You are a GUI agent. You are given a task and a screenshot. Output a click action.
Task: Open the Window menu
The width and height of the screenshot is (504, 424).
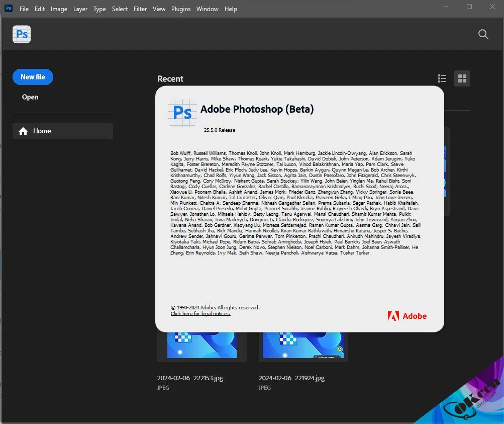tap(208, 9)
